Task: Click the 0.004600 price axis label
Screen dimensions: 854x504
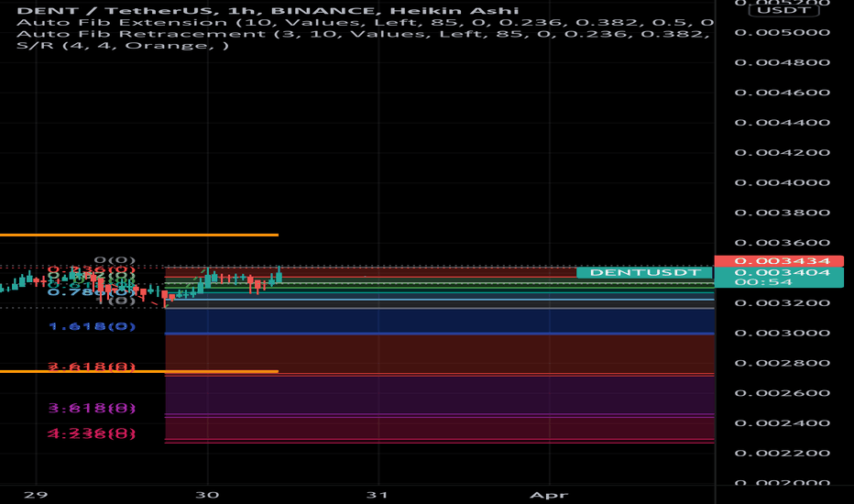Action: (783, 93)
